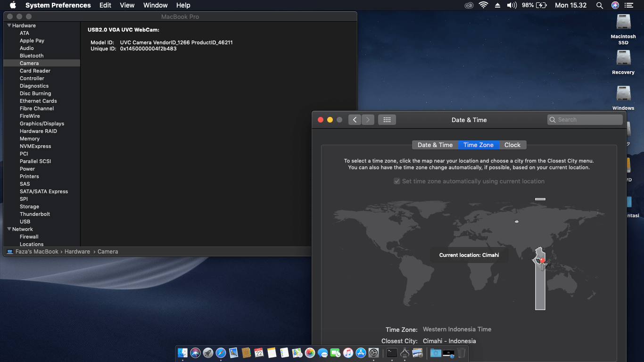This screenshot has height=362, width=644.
Task: Open the Apple menu
Action: (13, 5)
